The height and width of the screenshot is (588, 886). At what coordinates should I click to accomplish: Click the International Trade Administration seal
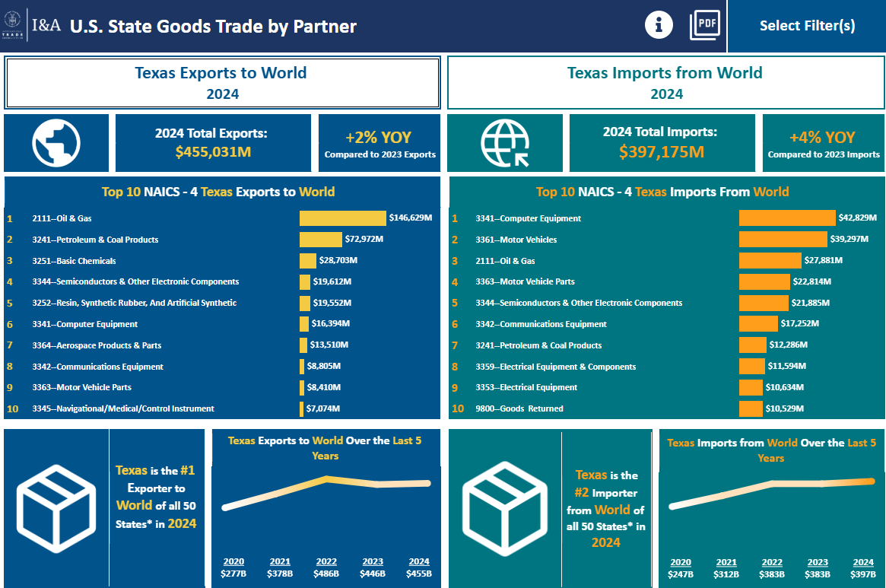[x=13, y=24]
